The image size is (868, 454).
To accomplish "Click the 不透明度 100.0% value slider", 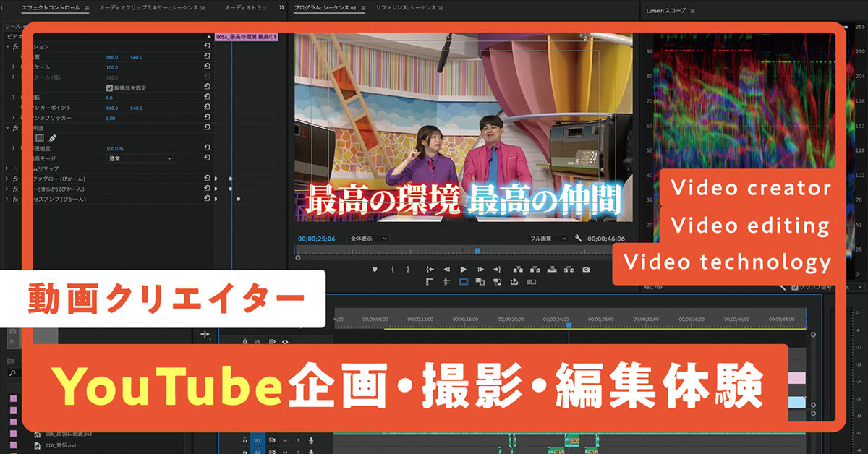I will (115, 148).
